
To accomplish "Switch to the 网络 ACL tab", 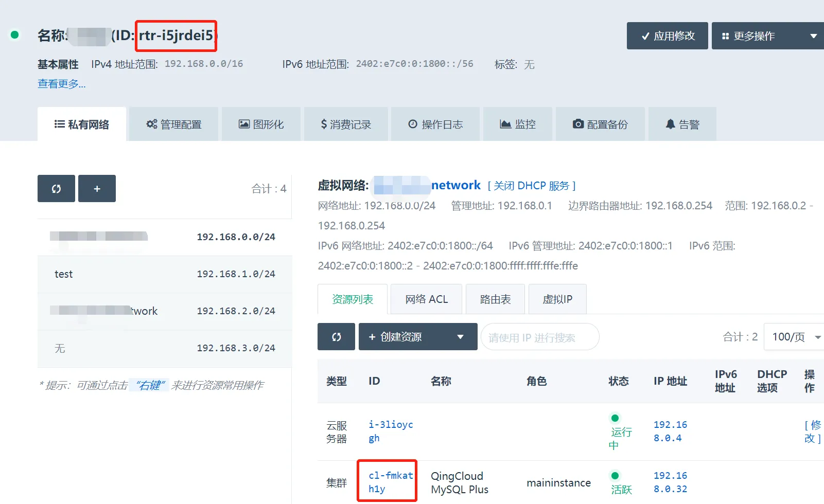I will [x=426, y=299].
